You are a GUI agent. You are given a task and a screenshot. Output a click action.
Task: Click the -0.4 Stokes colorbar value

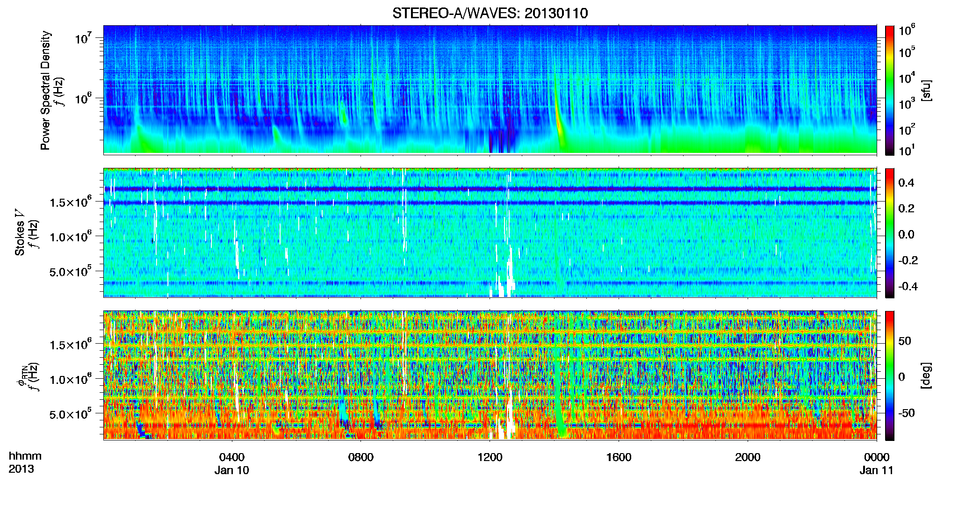click(x=908, y=286)
